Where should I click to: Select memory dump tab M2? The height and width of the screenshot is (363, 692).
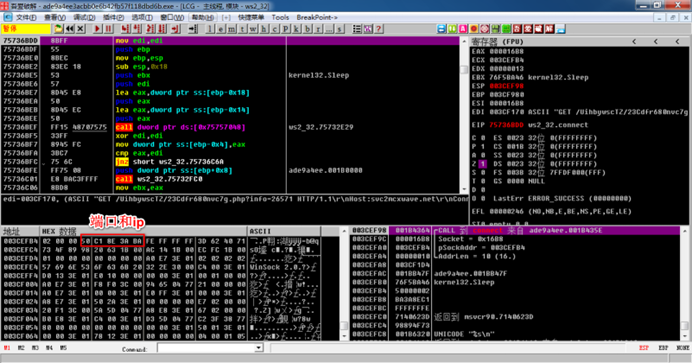point(21,348)
